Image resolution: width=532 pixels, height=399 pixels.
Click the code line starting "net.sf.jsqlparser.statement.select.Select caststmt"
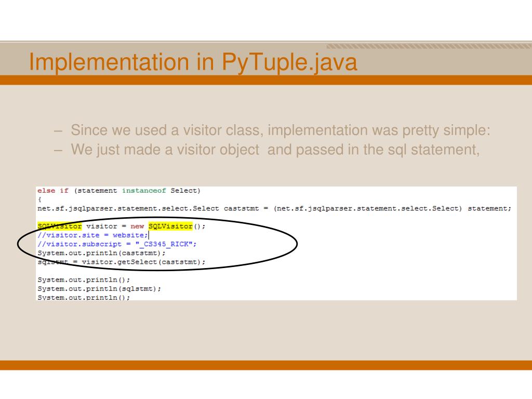coord(274,208)
